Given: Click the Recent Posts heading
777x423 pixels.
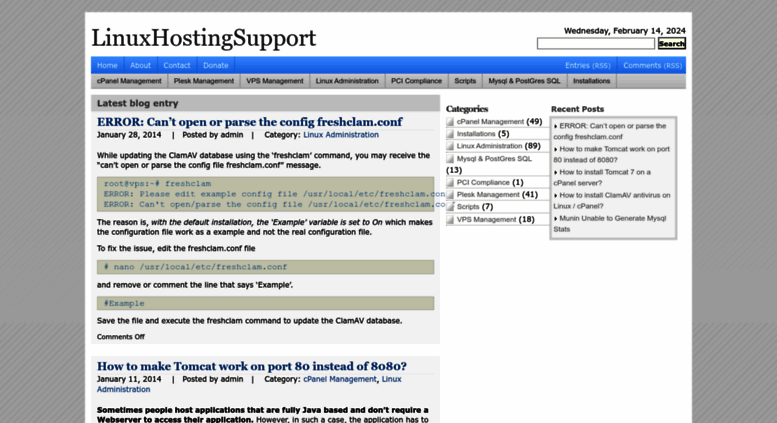Looking at the screenshot, I should [577, 109].
